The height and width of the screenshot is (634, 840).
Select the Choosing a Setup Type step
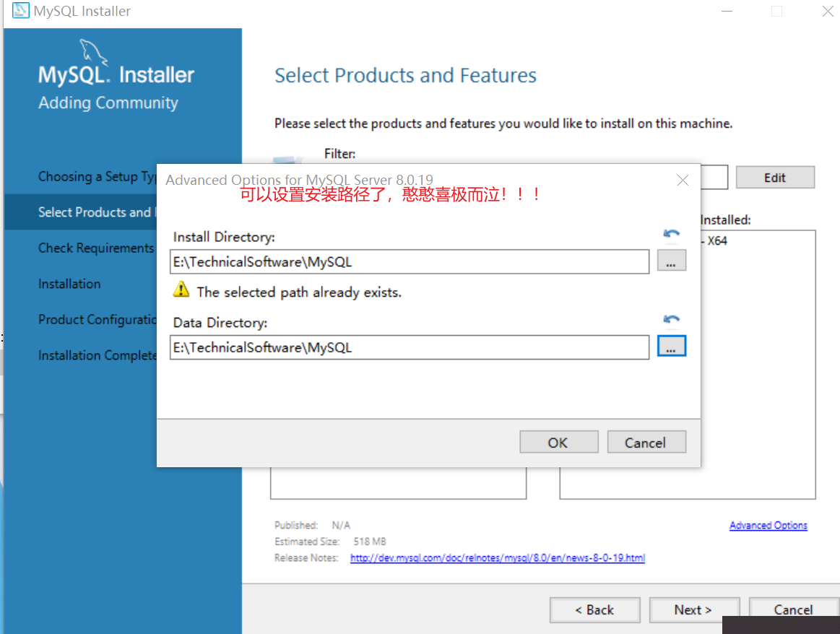point(97,177)
